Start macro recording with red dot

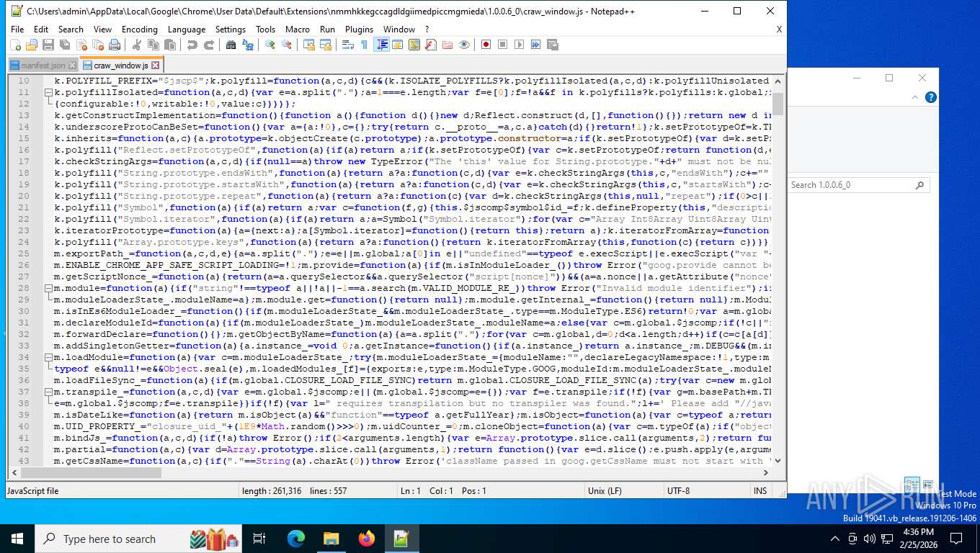tap(486, 45)
